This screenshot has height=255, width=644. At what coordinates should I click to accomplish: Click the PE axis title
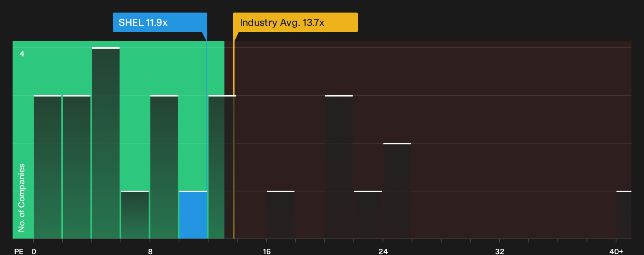tap(19, 251)
